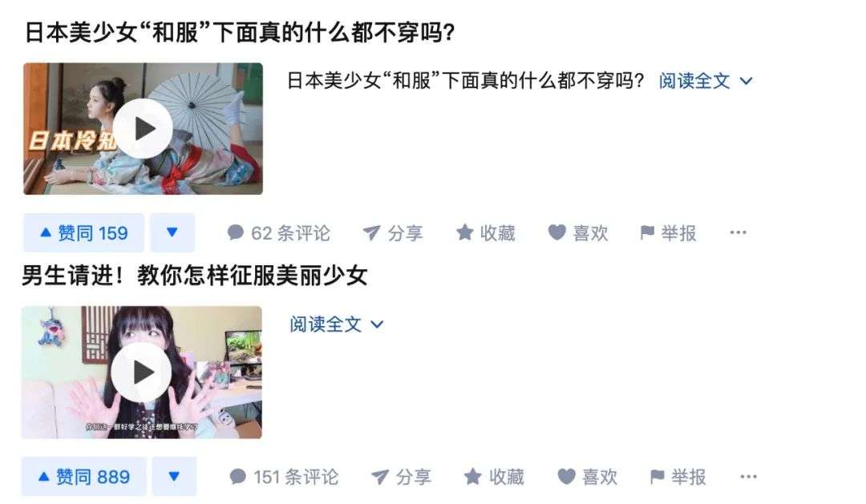Viewport: 866px width, 504px height.
Task: Expand full text of the second post
Action: 336,325
